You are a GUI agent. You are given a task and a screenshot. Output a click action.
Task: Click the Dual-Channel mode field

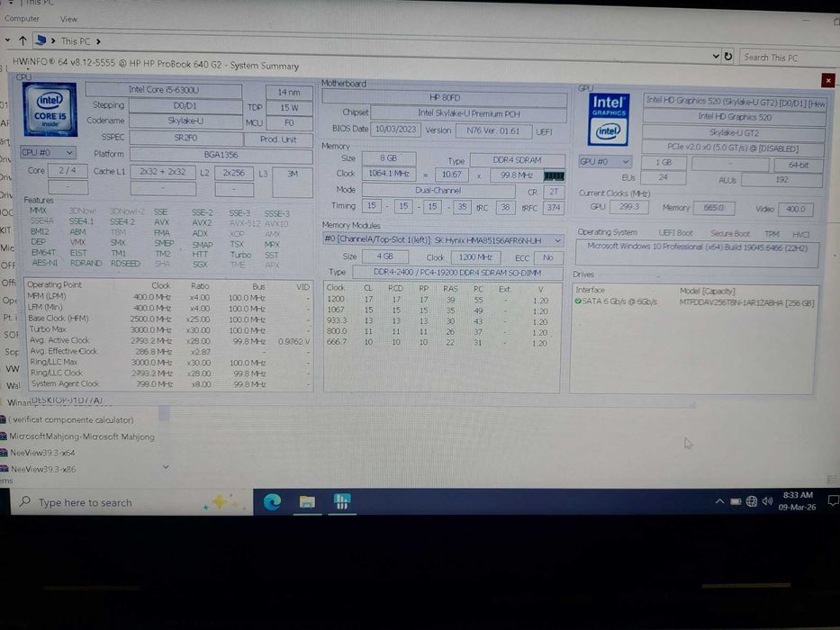pyautogui.click(x=438, y=190)
